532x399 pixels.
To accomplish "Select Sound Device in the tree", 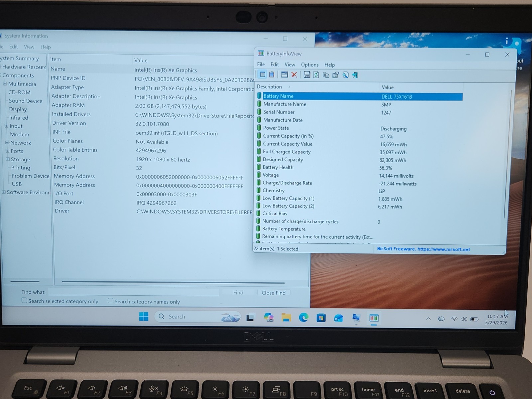I will tap(25, 101).
